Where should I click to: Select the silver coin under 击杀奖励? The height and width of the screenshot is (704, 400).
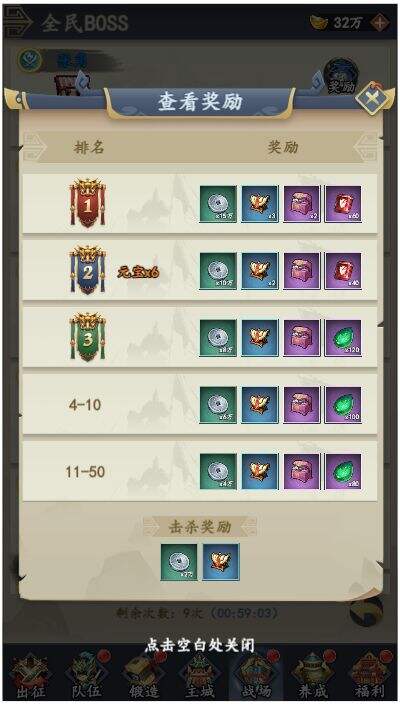pyautogui.click(x=179, y=562)
